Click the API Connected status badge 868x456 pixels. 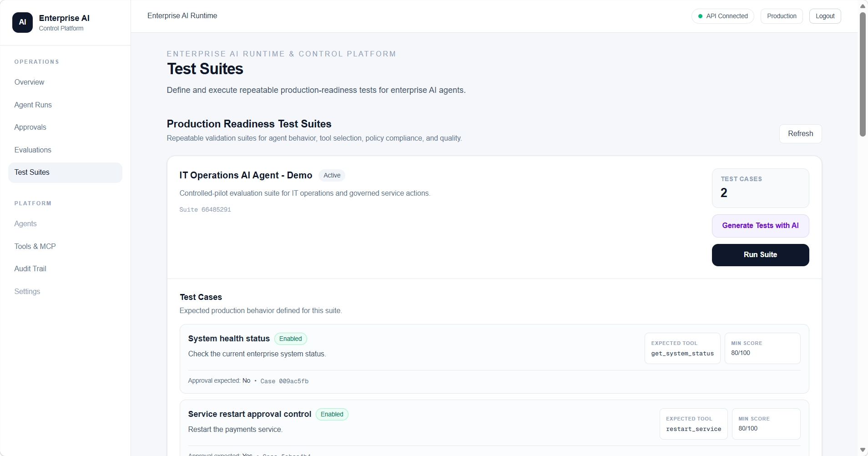[722, 16]
